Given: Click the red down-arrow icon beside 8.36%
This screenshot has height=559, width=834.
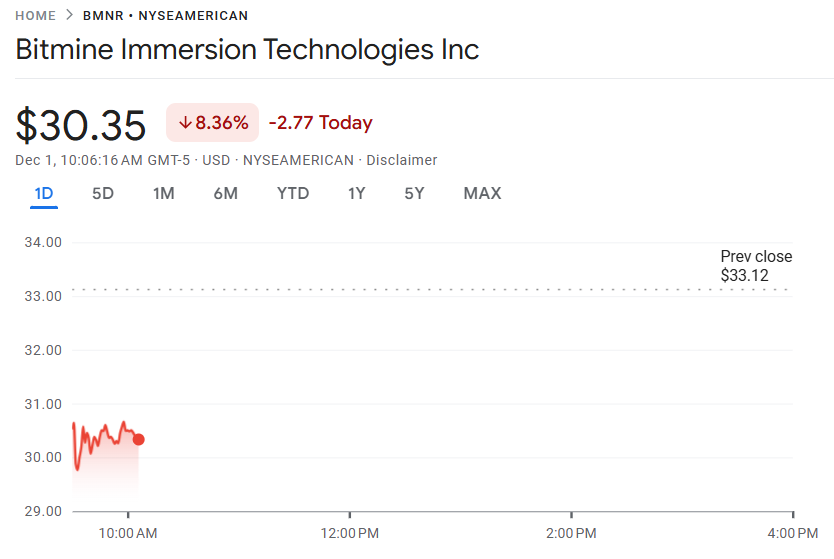Looking at the screenshot, I should (185, 123).
